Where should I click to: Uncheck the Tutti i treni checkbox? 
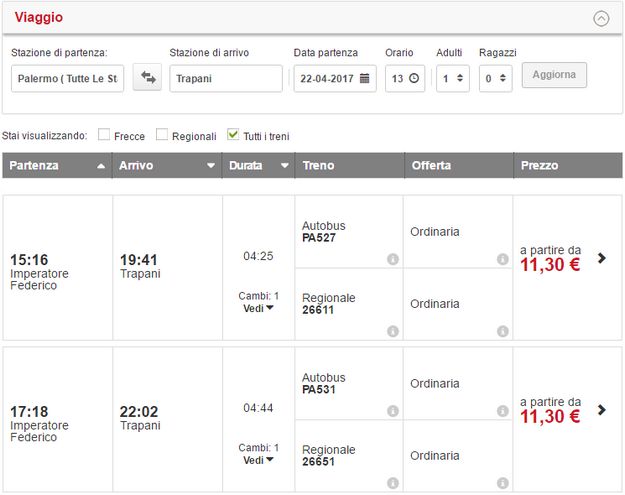[233, 136]
